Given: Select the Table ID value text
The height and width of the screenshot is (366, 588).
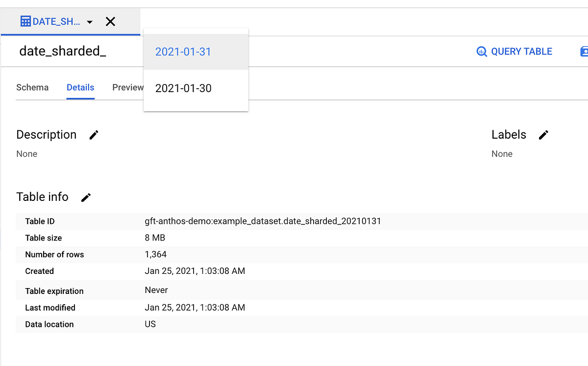Looking at the screenshot, I should tap(263, 221).
